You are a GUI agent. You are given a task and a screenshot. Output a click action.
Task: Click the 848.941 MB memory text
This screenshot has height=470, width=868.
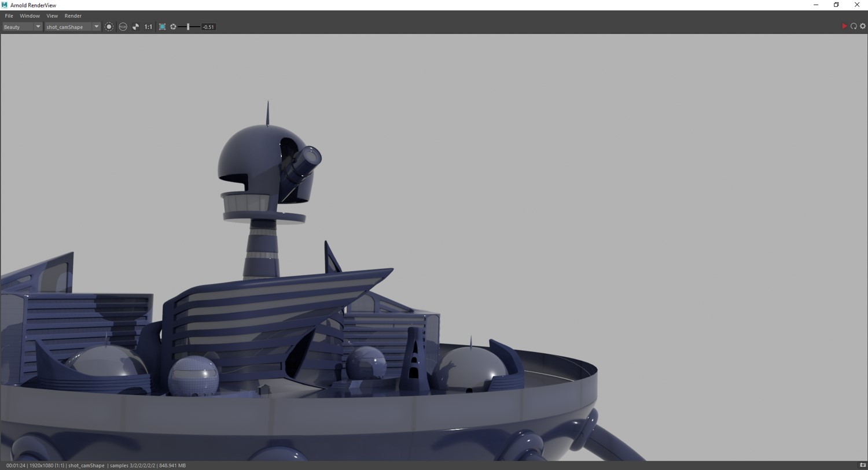pos(172,465)
